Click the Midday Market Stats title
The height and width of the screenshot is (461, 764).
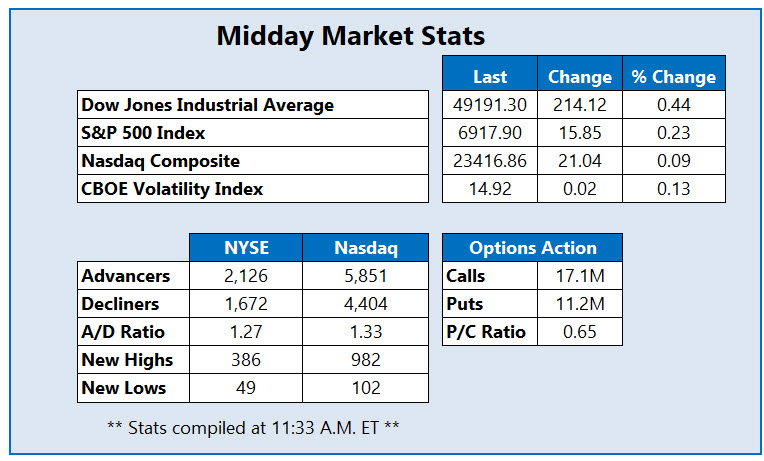351,37
